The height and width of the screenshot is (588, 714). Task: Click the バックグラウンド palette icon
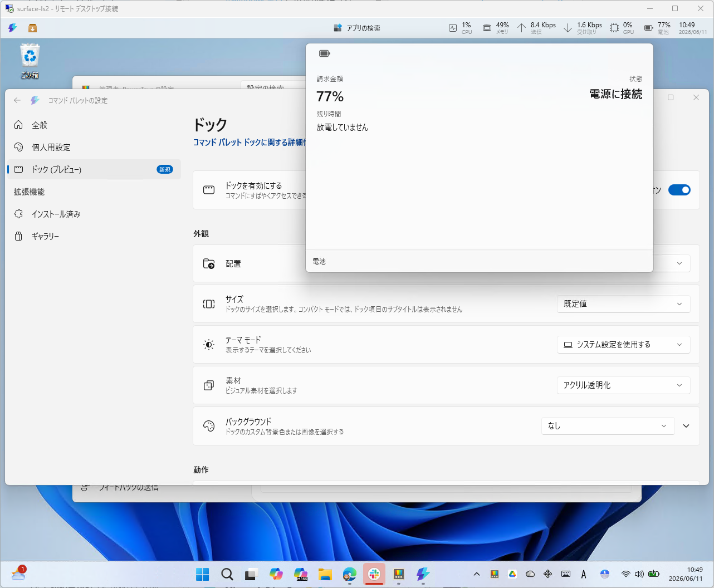pyautogui.click(x=209, y=426)
